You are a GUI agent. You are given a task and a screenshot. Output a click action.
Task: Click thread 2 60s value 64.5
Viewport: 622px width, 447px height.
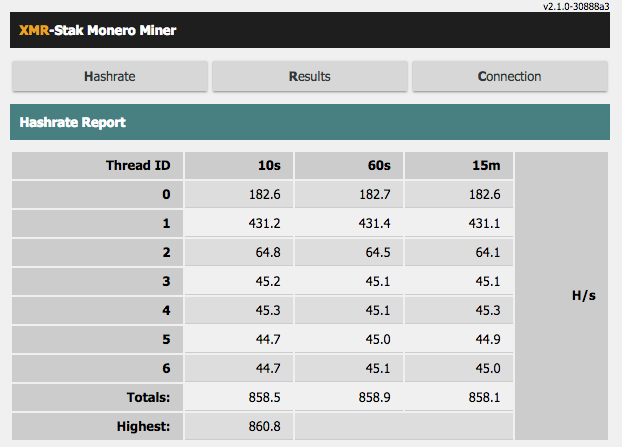tap(378, 252)
